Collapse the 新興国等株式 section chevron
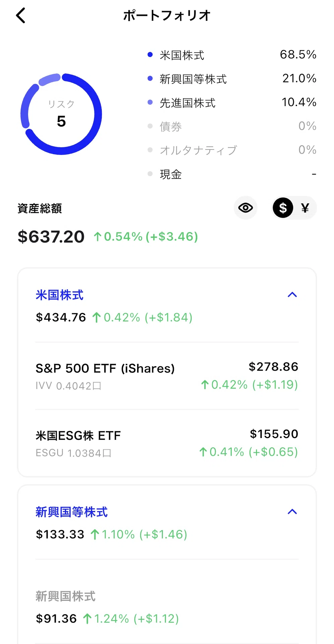Viewport: 334px width, 644px height. point(292,512)
